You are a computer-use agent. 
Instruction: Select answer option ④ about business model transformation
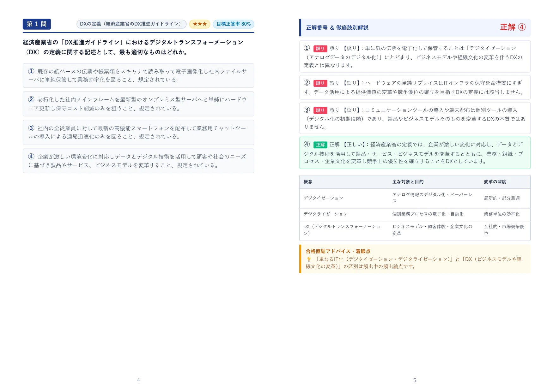tap(138, 161)
